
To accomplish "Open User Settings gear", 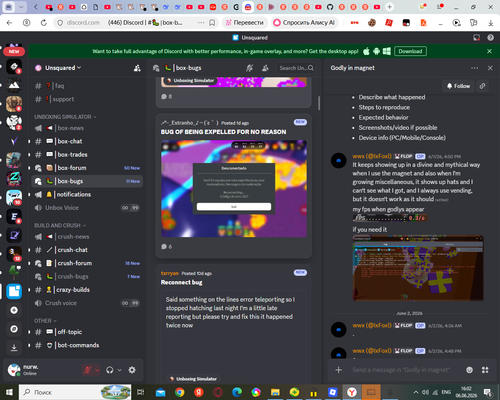I will click(x=132, y=370).
